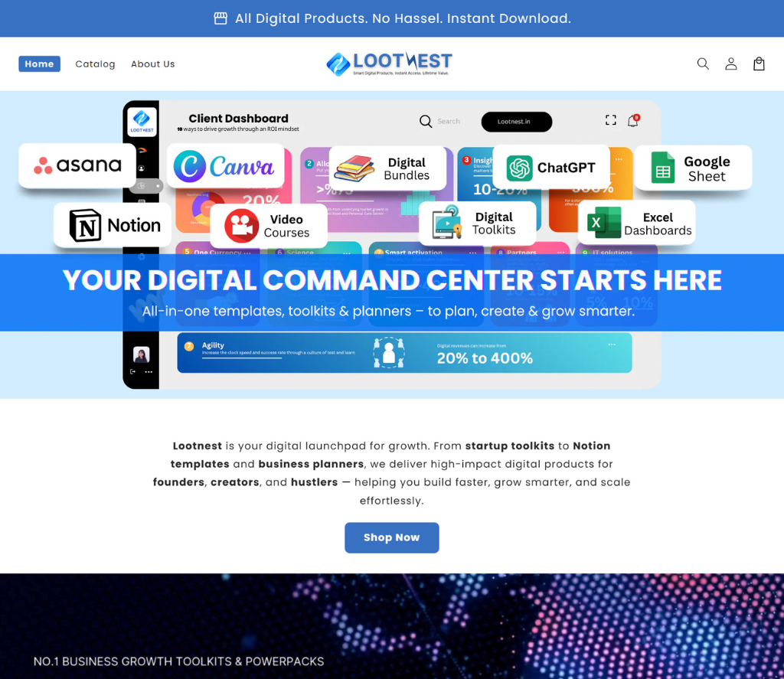The image size is (784, 679).
Task: Click the fullscreen icon in Client Dashboard
Action: click(x=610, y=120)
